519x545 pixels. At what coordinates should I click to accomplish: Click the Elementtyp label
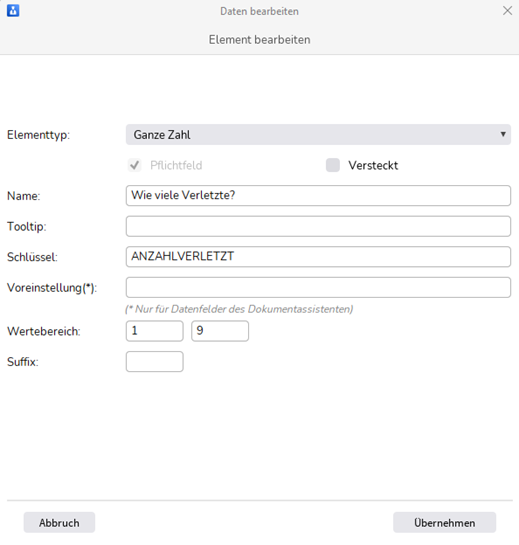(38, 135)
